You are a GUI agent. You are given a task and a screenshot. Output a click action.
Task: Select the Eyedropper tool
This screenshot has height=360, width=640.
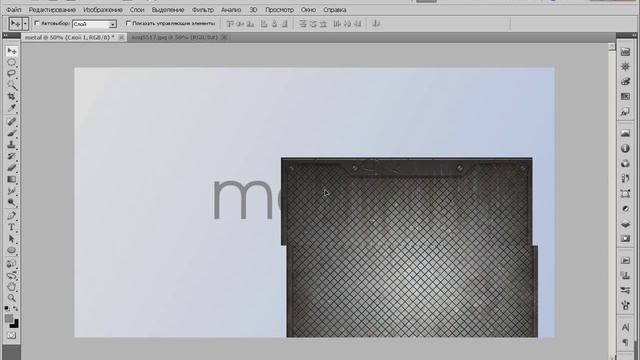pyautogui.click(x=11, y=108)
